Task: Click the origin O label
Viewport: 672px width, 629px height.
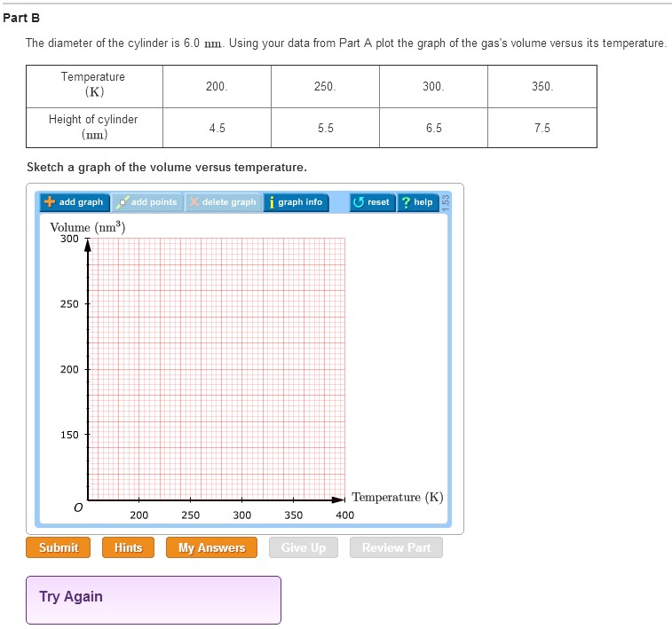Action: (78, 507)
